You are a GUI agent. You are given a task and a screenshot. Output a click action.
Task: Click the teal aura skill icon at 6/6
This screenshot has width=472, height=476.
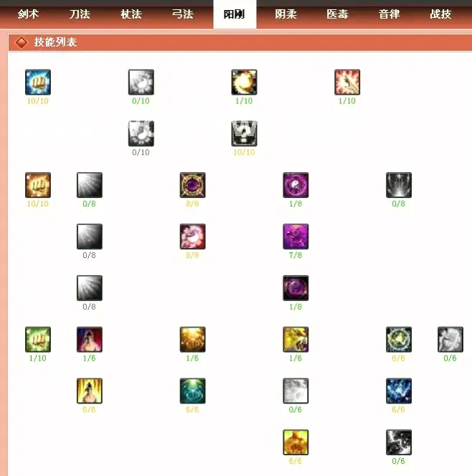pos(192,391)
